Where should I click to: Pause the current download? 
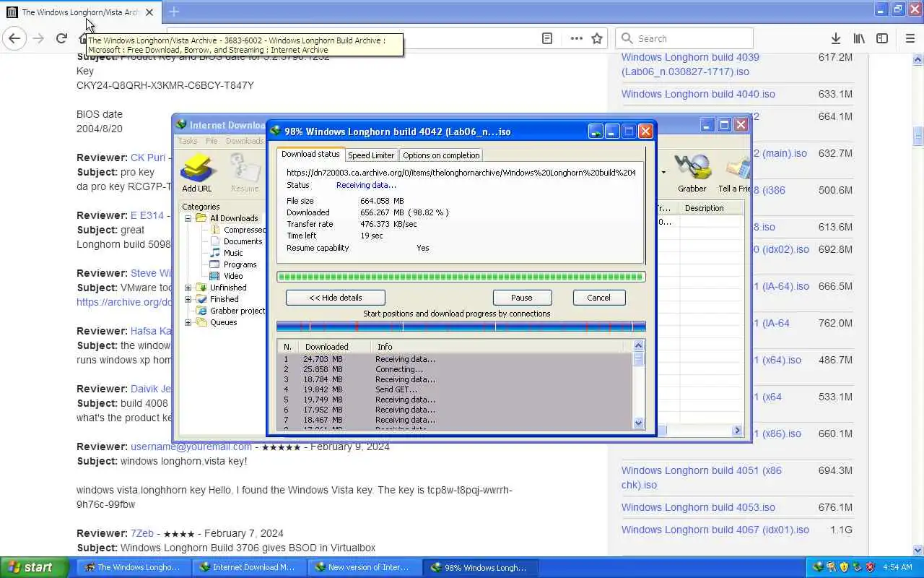coord(522,298)
